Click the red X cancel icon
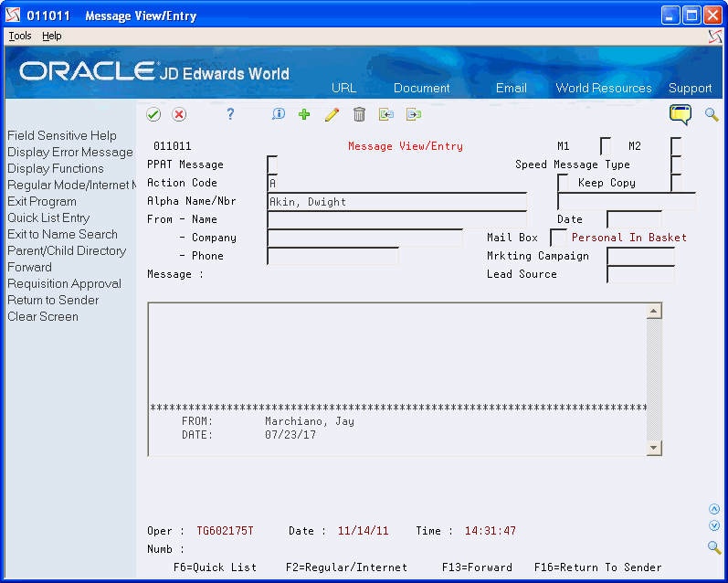The width and height of the screenshot is (728, 583). (x=179, y=114)
